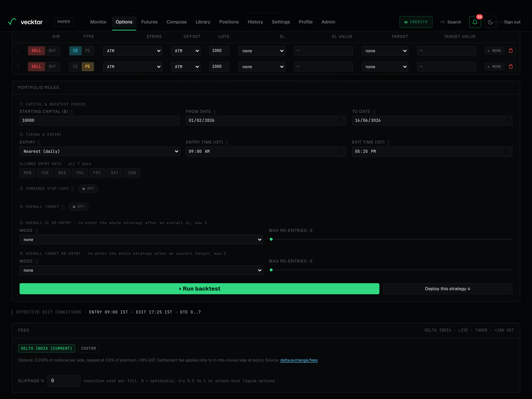Click the vecktor logo icon
Image resolution: width=532 pixels, height=399 pixels.
pos(12,22)
